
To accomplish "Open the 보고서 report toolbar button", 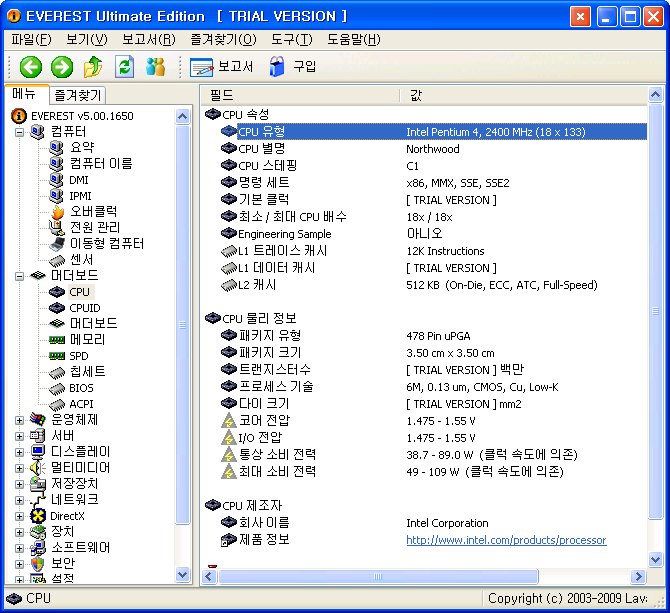I will click(x=221, y=67).
